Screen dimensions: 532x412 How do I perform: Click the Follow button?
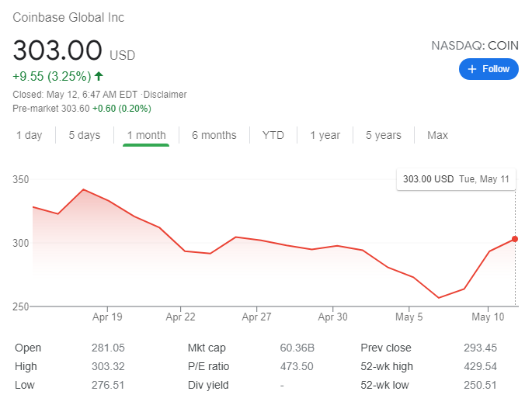pyautogui.click(x=489, y=69)
